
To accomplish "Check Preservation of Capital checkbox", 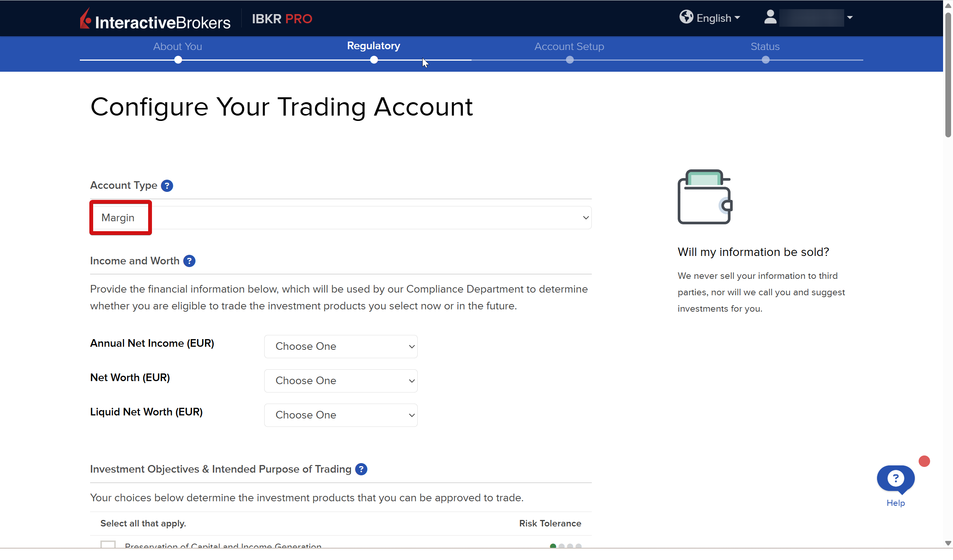I will [108, 545].
